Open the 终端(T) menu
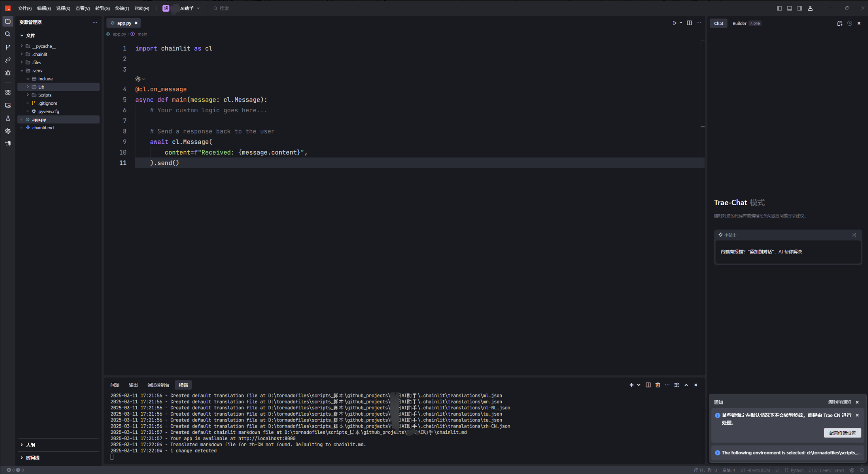 [122, 8]
